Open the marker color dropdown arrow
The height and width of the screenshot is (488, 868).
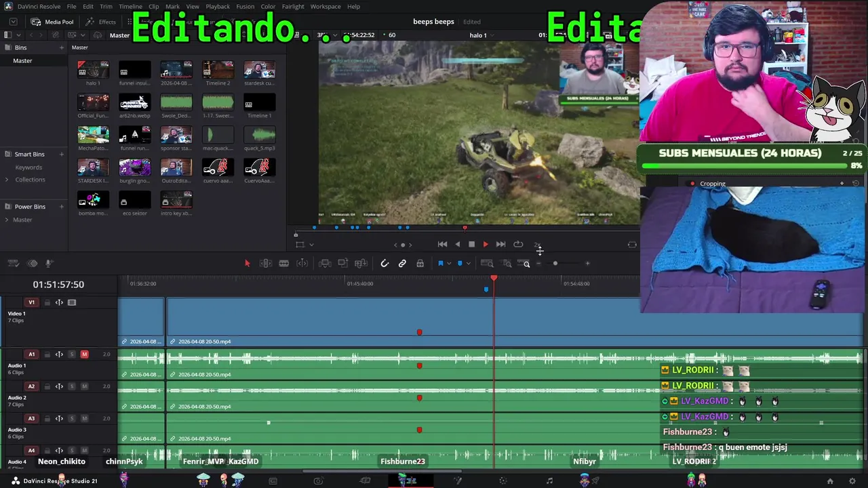coord(468,264)
